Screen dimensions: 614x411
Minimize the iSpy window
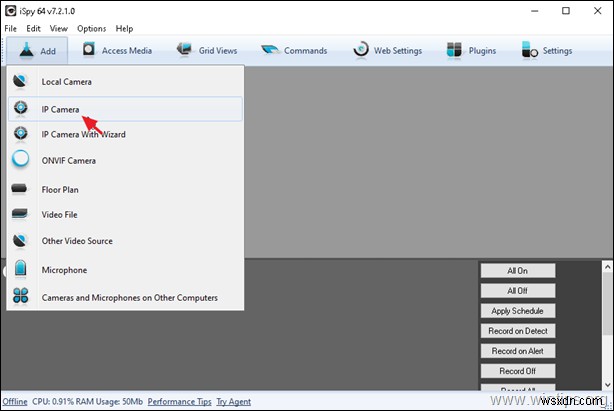point(535,11)
